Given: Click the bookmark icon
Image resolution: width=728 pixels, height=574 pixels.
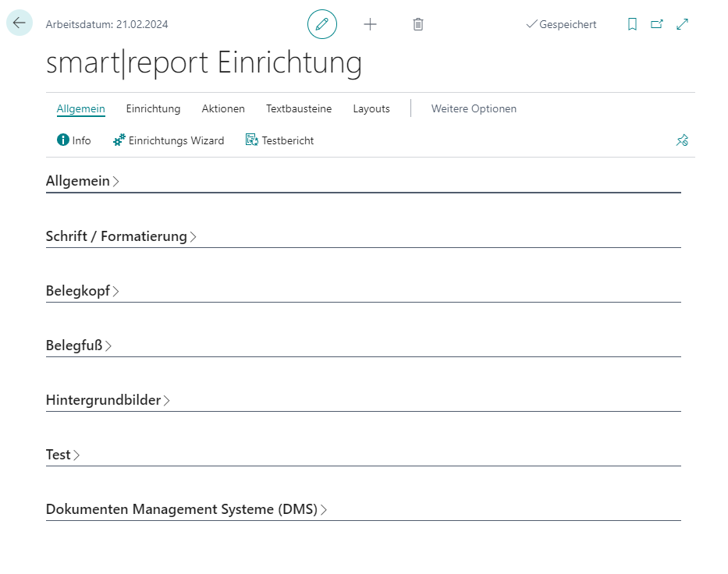Looking at the screenshot, I should (632, 24).
